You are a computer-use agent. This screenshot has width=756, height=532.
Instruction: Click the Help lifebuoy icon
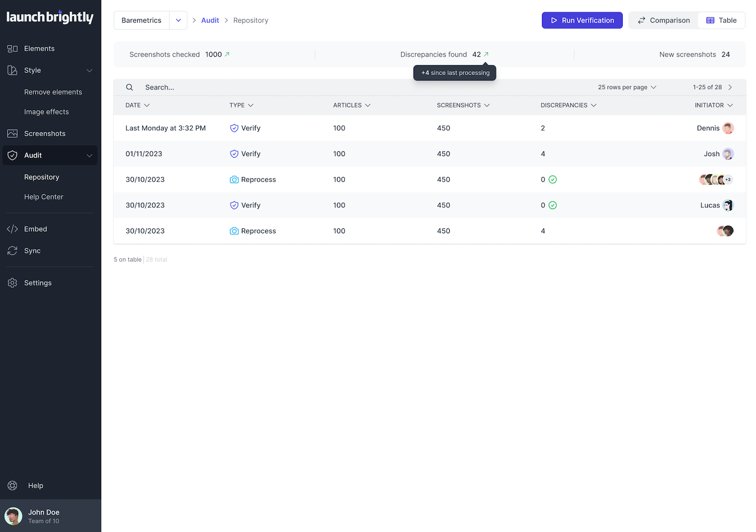coord(12,485)
